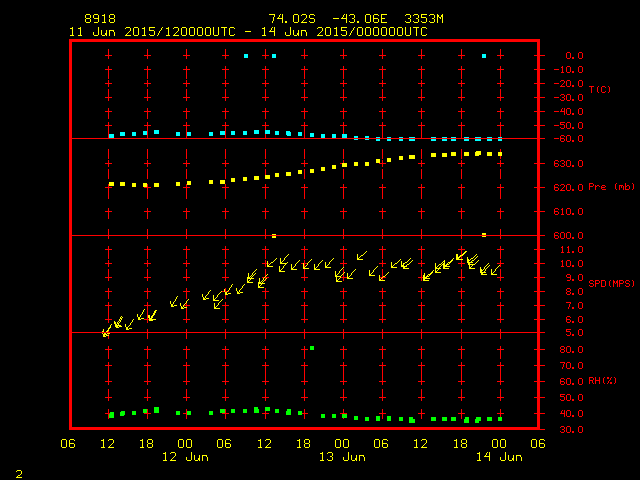Click the 0.0 temperature tick label
The image size is (640, 480).
click(574, 56)
